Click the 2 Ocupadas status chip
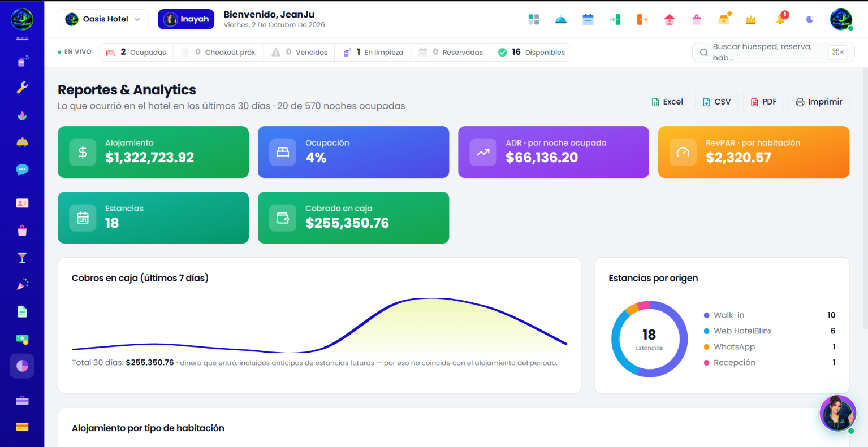The width and height of the screenshot is (868, 447). point(136,52)
